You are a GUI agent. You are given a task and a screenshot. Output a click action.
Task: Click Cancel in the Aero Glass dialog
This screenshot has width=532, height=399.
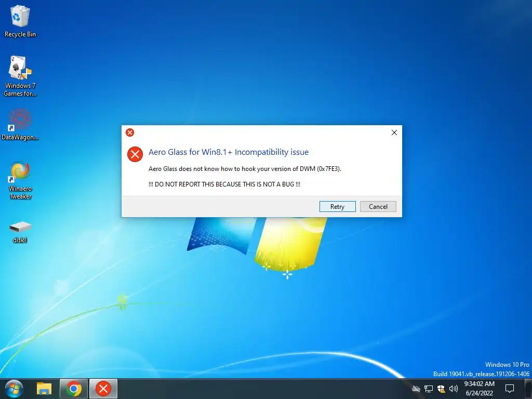click(x=378, y=207)
